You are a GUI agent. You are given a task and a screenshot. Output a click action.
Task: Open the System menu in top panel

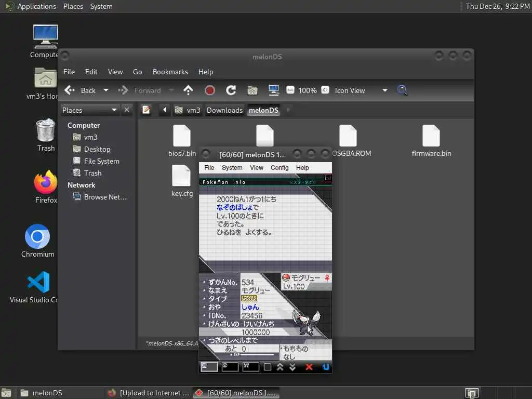click(101, 6)
